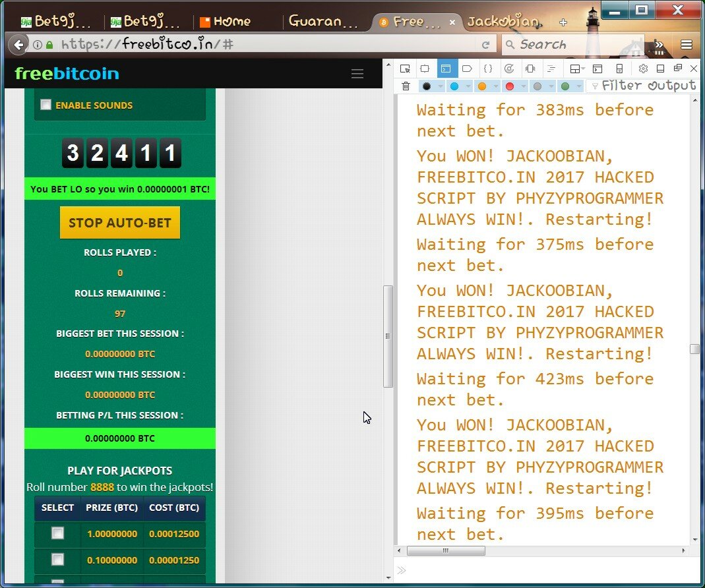Expand the blue CSS filter dropdown arrow
This screenshot has width=705, height=588.
pos(468,86)
